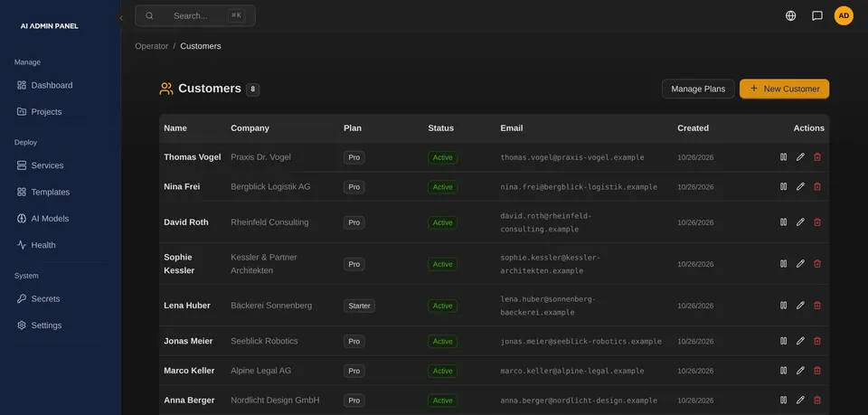Screen dimensions: 868x415
Task: Pause customer Jonas Meier
Action: click(x=783, y=341)
